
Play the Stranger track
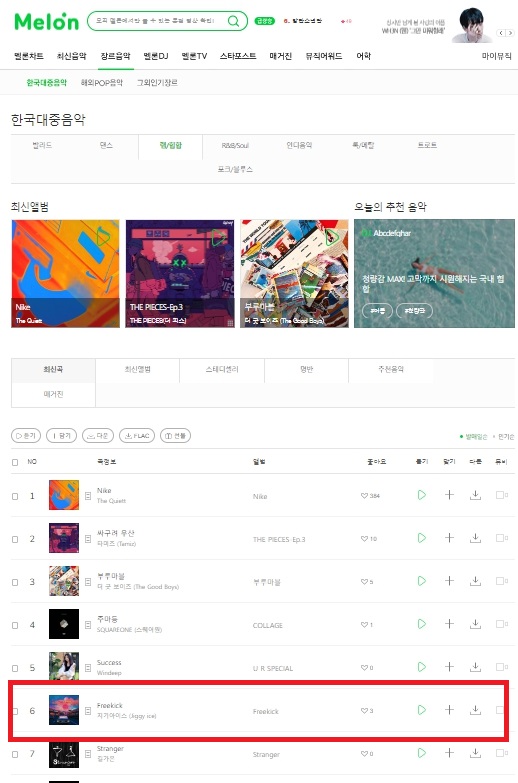(x=422, y=753)
